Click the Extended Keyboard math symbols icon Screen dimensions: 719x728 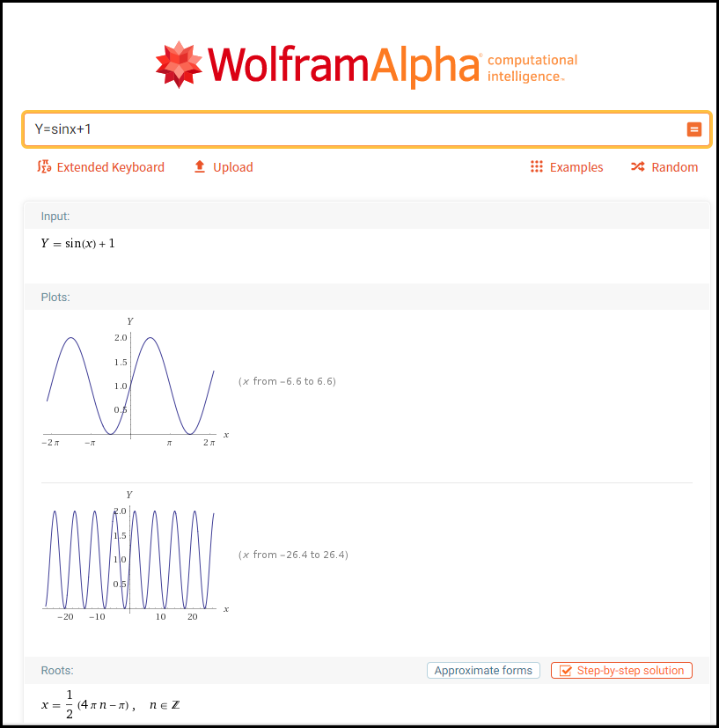(44, 166)
